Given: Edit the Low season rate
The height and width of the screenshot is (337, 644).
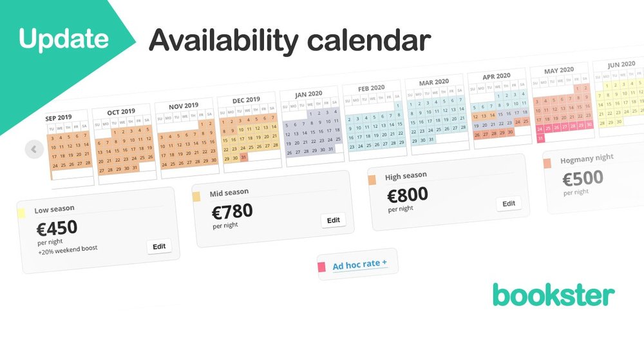Looking at the screenshot, I should (159, 246).
